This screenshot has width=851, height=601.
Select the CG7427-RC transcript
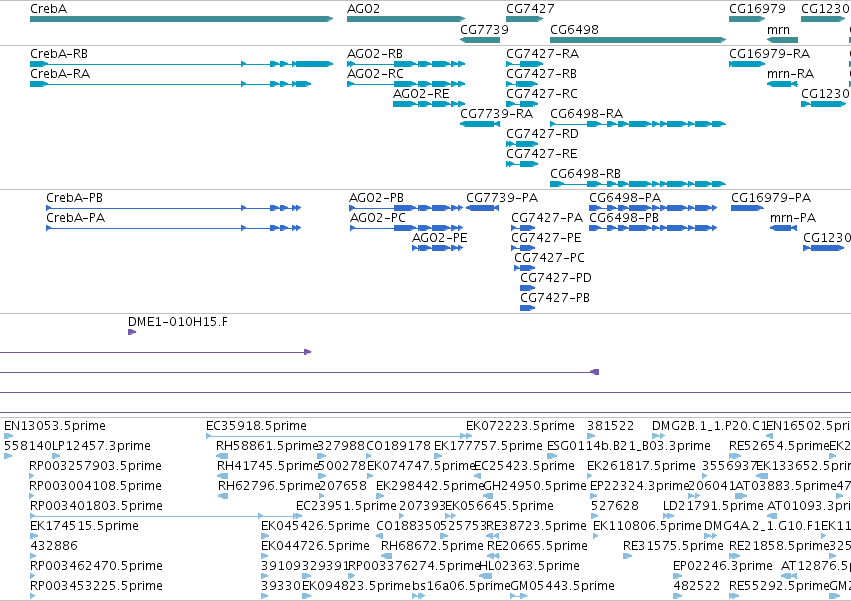point(522,104)
